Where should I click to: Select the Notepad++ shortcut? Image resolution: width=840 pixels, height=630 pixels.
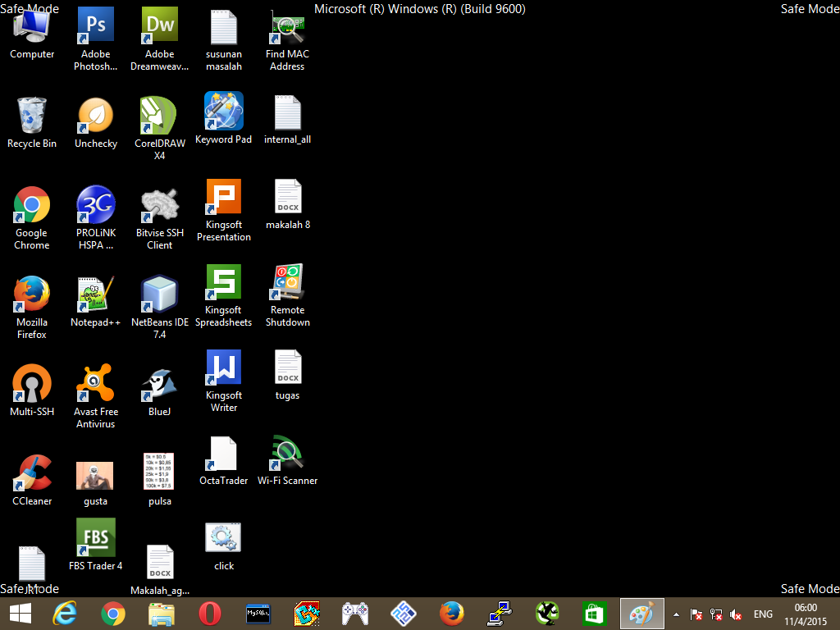(95, 302)
